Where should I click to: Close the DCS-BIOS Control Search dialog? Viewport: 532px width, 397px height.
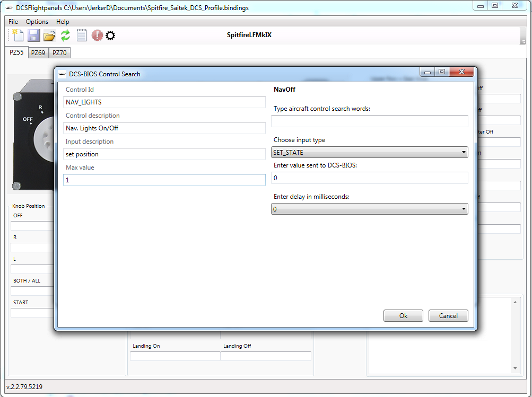point(461,72)
